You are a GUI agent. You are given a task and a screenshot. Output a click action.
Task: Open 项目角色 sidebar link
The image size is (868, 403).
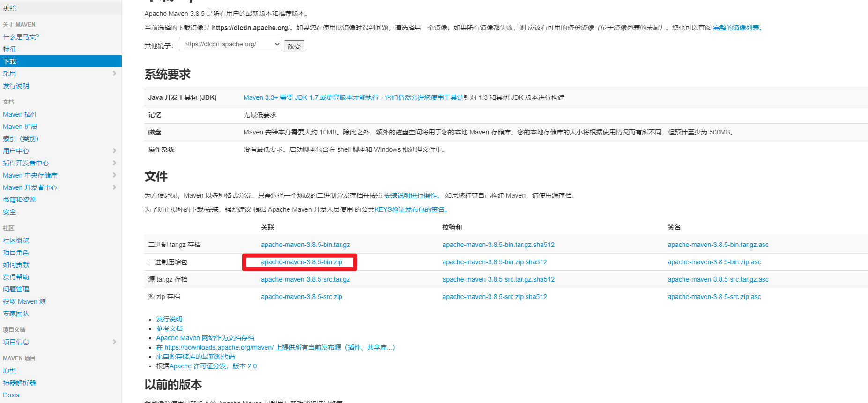click(x=16, y=253)
